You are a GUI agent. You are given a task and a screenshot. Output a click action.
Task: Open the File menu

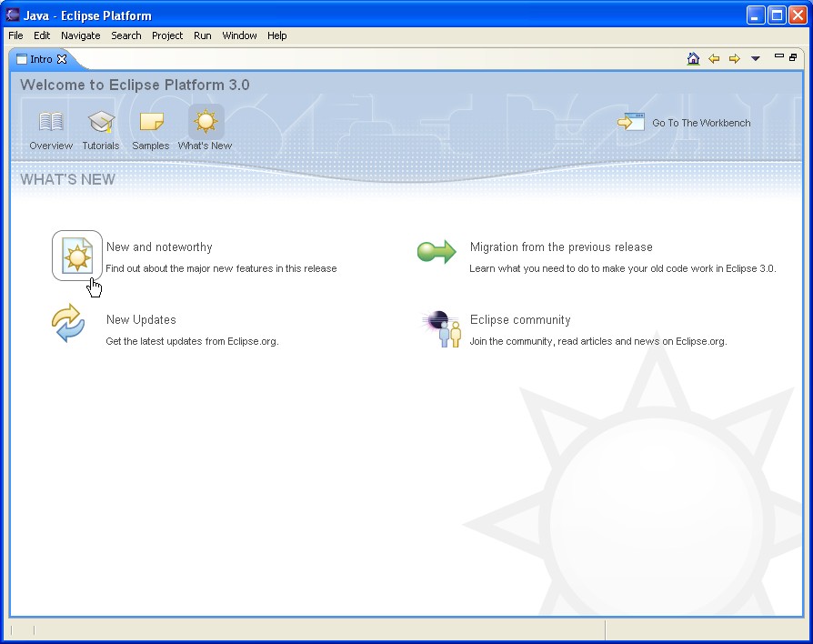coord(15,35)
